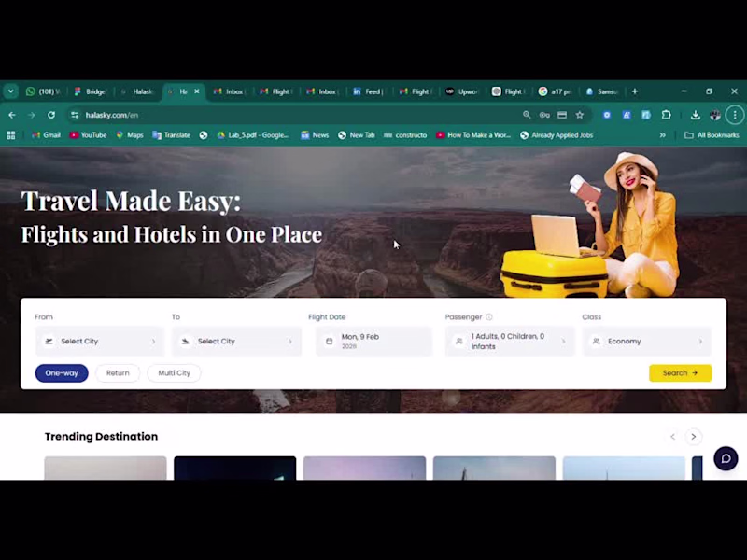This screenshot has width=747, height=560.
Task: Open the Already Applied Jobs bookmark
Action: coord(557,135)
